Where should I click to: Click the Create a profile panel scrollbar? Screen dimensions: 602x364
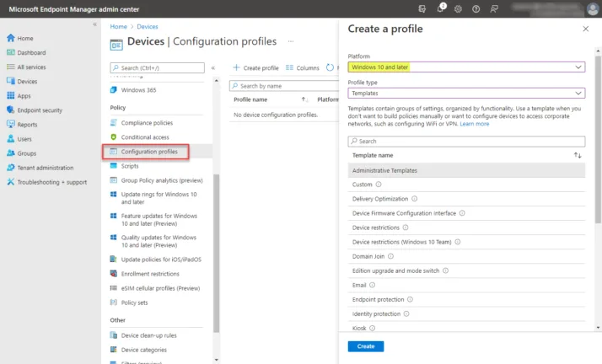click(598, 140)
